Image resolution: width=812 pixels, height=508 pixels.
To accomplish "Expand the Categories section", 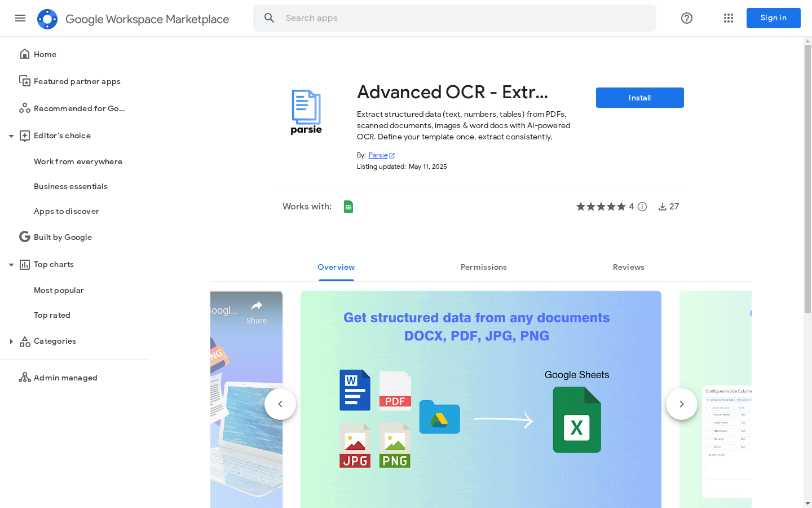I will pos(11,341).
